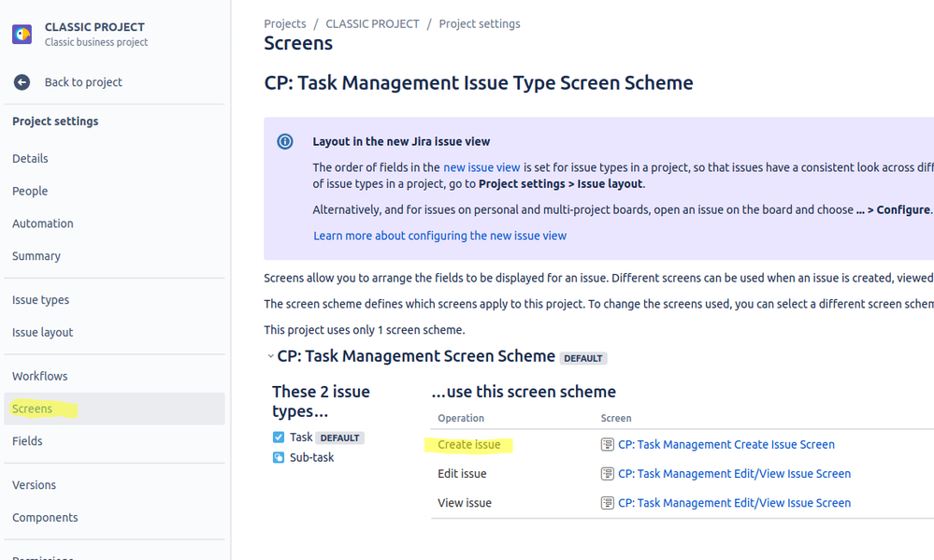This screenshot has width=934, height=560.
Task: Click the Sub-task issue type label
Action: click(311, 457)
